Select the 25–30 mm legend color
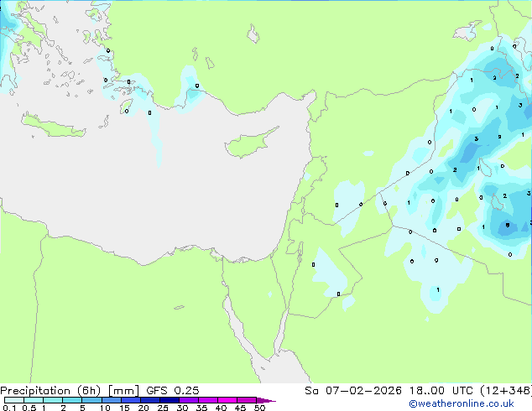This screenshot has width=532, height=411. pyautogui.click(x=169, y=400)
